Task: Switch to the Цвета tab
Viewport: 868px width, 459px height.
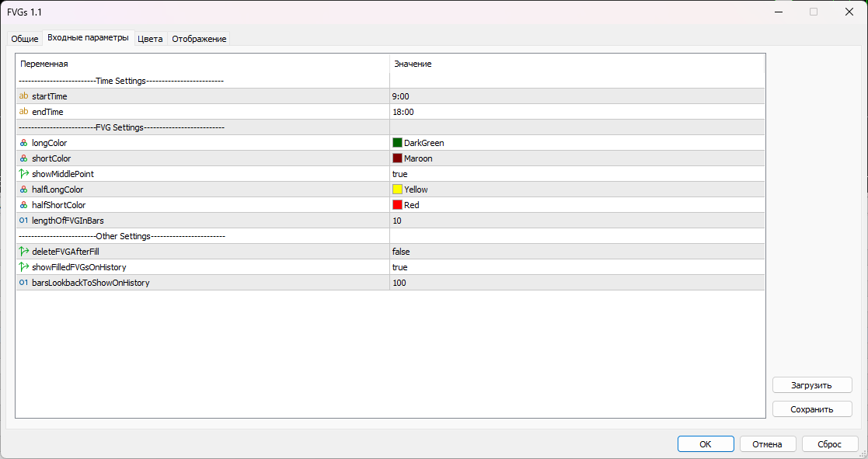Action: click(149, 37)
